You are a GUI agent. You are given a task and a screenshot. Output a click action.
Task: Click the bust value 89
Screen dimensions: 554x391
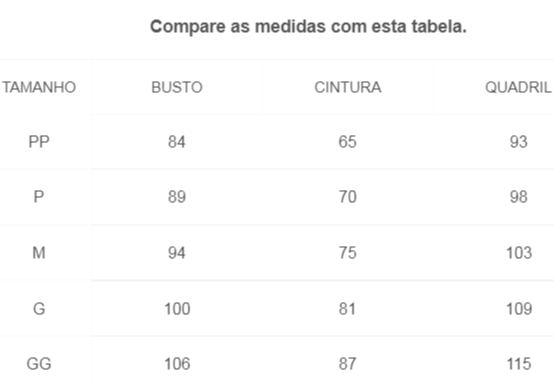click(177, 197)
